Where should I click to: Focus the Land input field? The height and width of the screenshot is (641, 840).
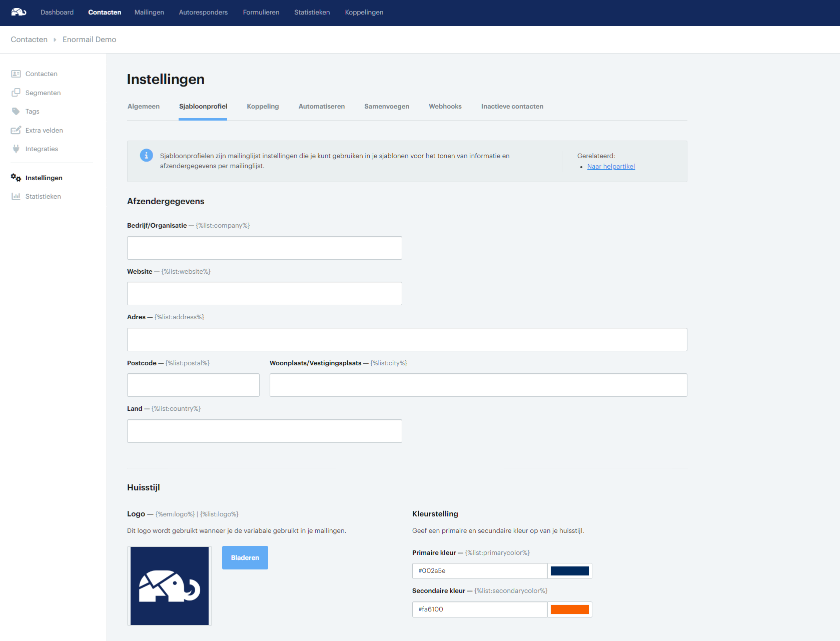[x=265, y=431]
